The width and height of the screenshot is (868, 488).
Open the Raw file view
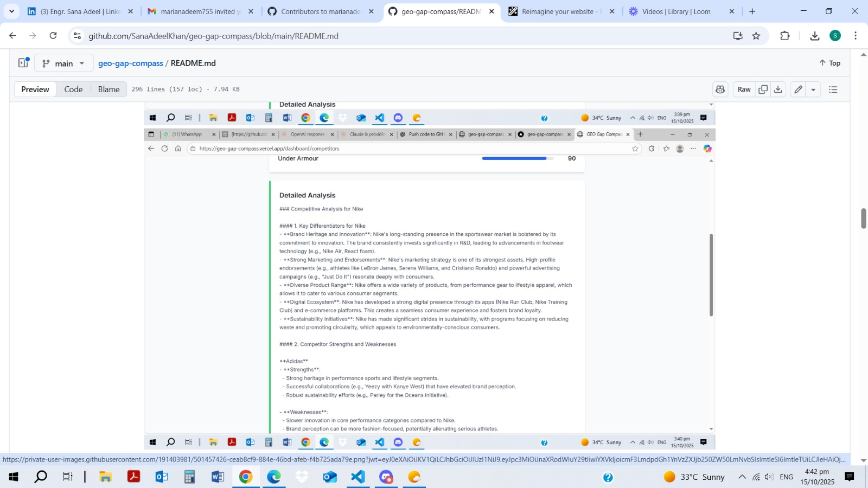click(x=744, y=89)
